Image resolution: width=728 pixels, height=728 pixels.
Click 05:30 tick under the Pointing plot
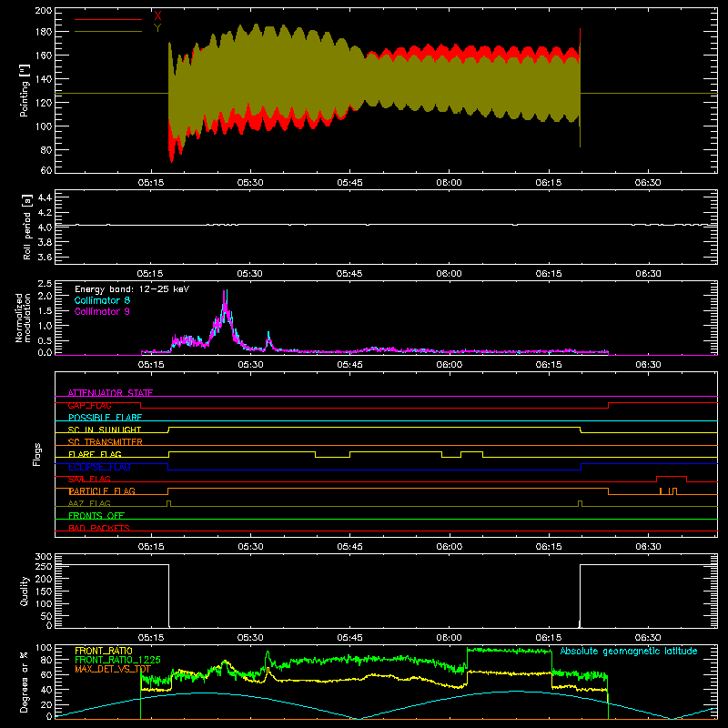click(x=250, y=183)
